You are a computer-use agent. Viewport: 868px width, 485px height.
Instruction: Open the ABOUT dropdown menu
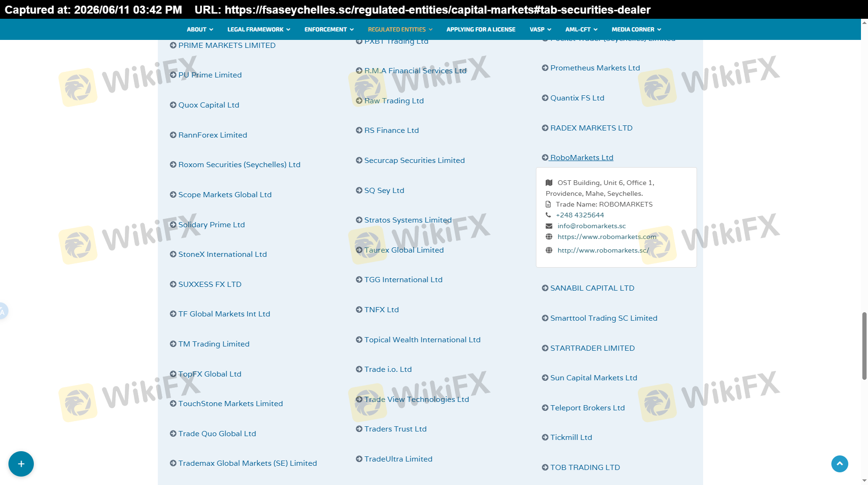pos(200,30)
